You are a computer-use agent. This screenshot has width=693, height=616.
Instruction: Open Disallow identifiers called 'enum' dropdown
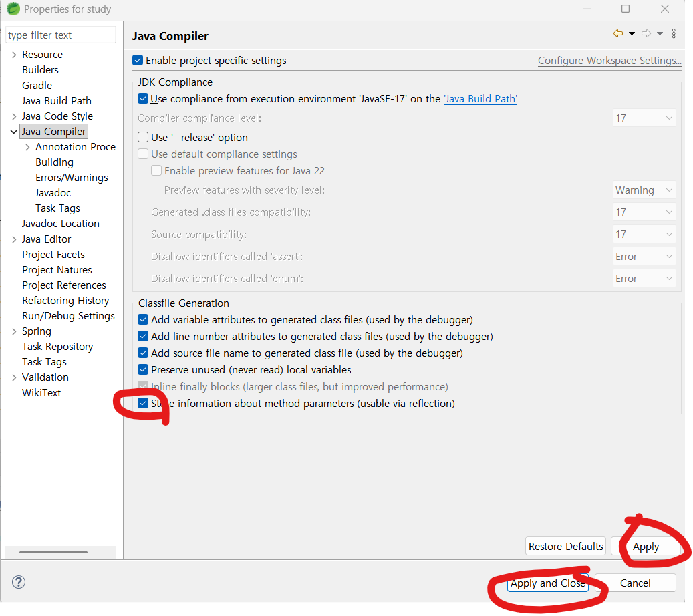pyautogui.click(x=644, y=279)
